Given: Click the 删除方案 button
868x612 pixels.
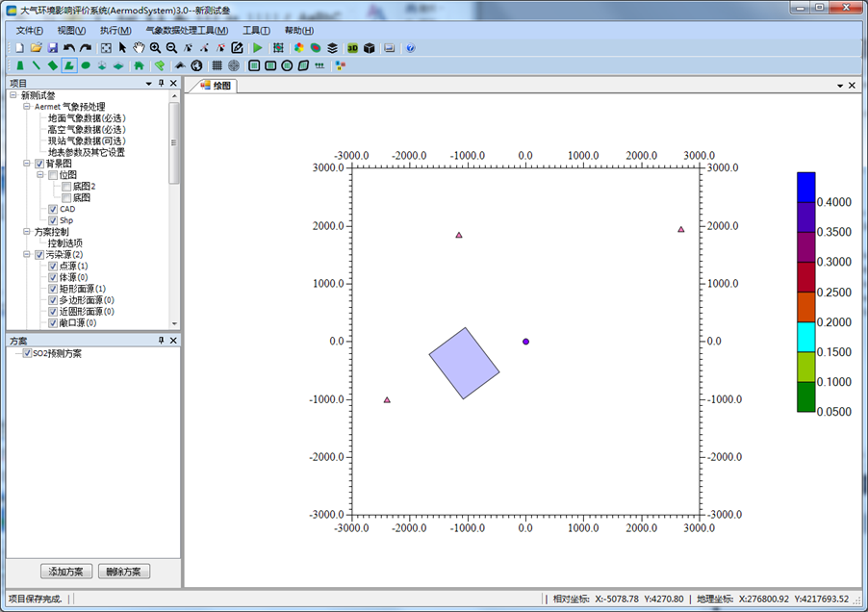Looking at the screenshot, I should (x=123, y=572).
